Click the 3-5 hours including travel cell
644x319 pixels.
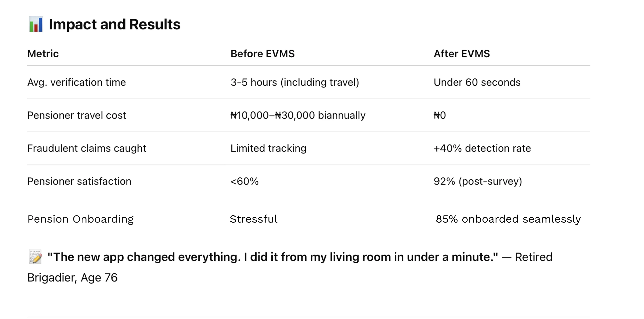(295, 82)
